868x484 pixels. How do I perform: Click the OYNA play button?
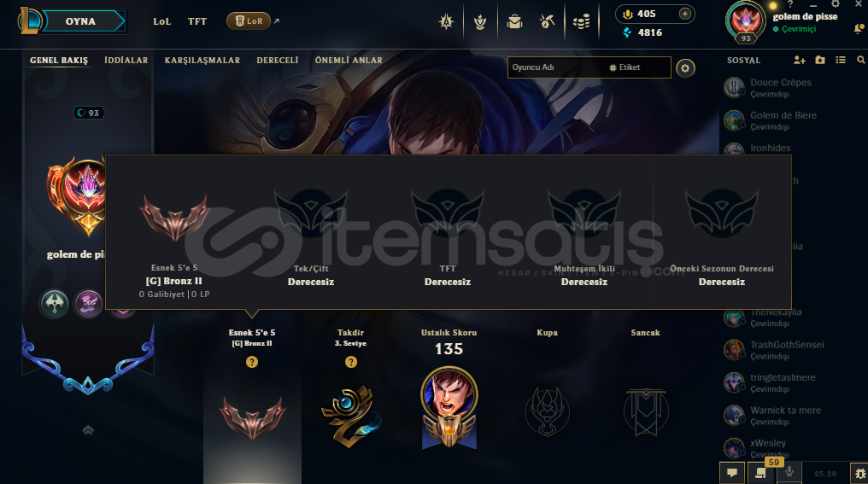click(81, 21)
